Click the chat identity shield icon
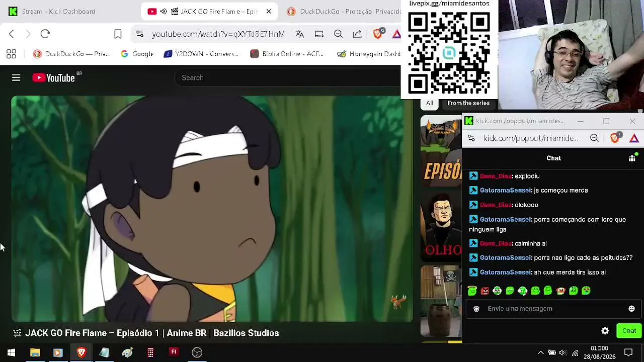Screen dimensions: 644x362 coord(476,309)
